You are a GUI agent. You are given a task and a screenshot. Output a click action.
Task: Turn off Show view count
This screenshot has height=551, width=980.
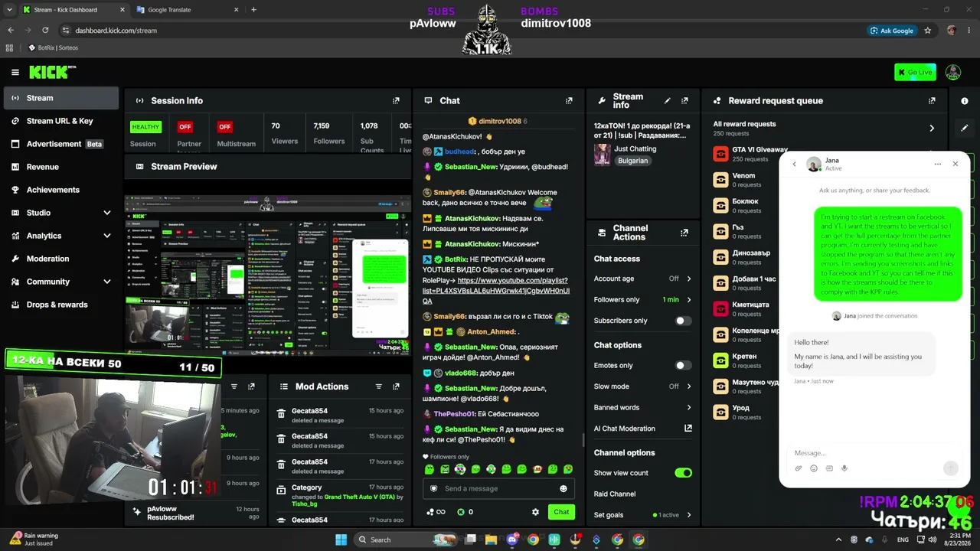(683, 473)
